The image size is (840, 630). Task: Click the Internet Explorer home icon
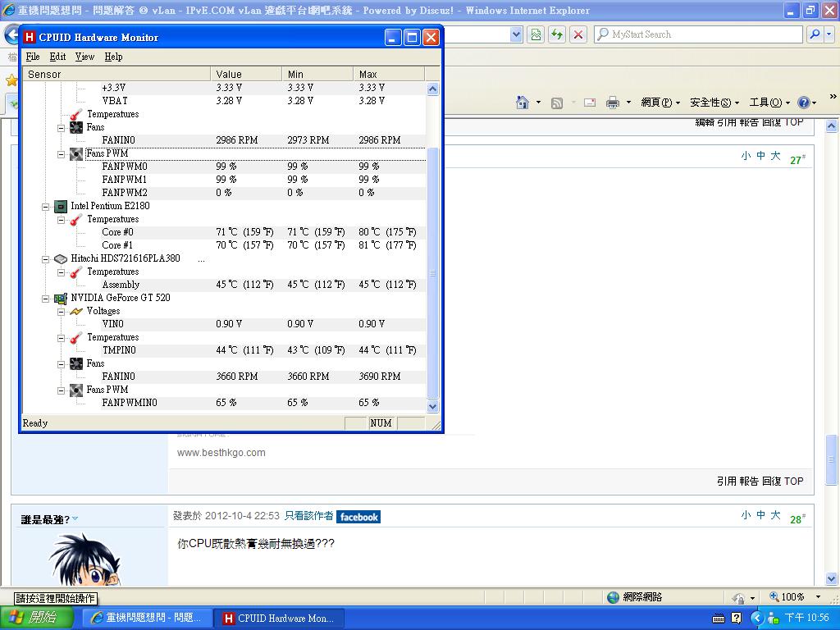coord(522,103)
